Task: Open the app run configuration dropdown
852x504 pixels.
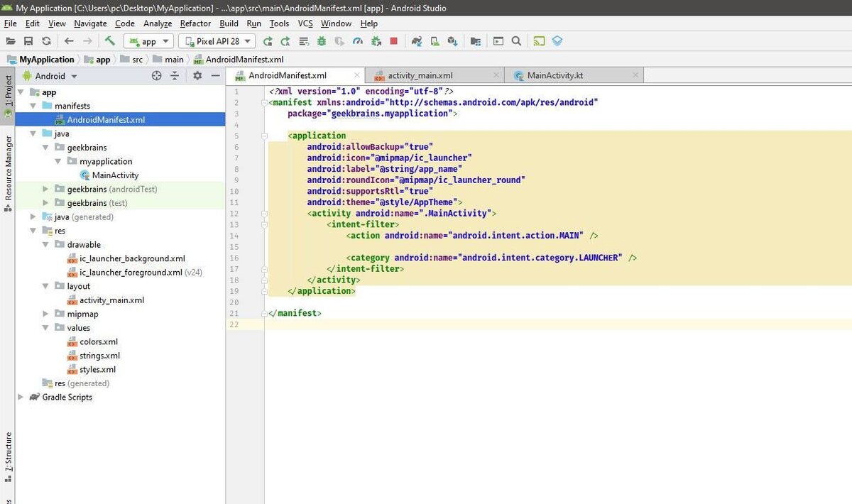Action: click(148, 41)
